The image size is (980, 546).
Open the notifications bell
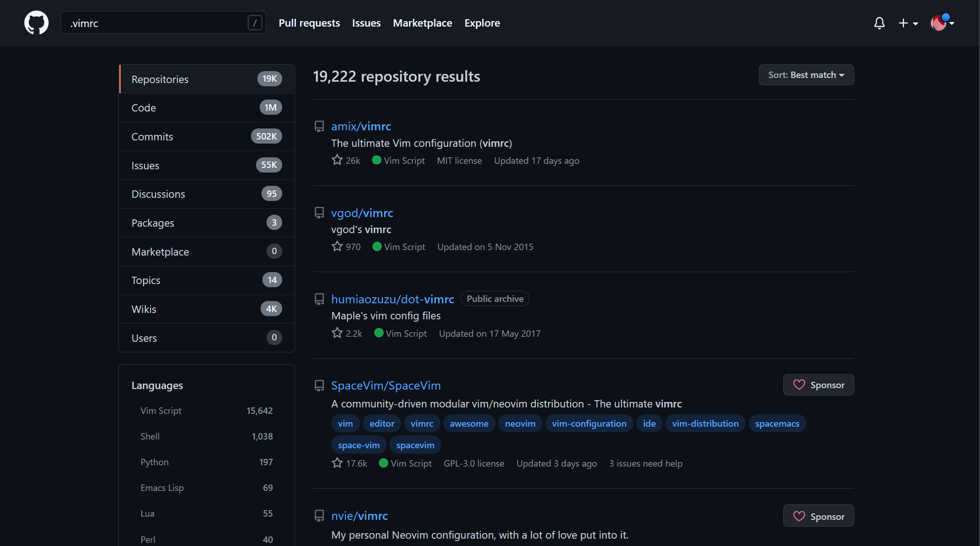pos(879,23)
